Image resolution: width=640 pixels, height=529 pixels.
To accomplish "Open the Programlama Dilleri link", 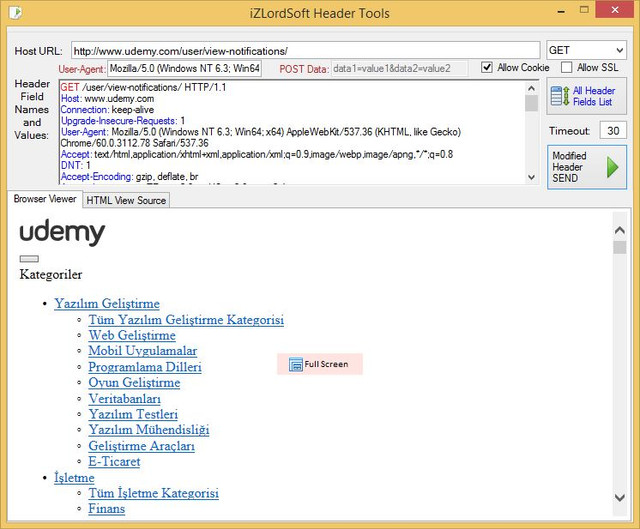I will pos(145,367).
